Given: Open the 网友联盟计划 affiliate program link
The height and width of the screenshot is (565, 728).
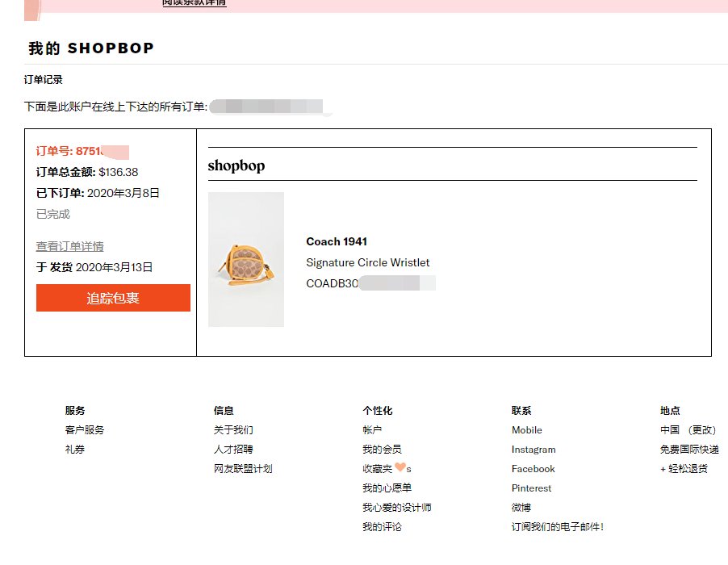Looking at the screenshot, I should 243,469.
